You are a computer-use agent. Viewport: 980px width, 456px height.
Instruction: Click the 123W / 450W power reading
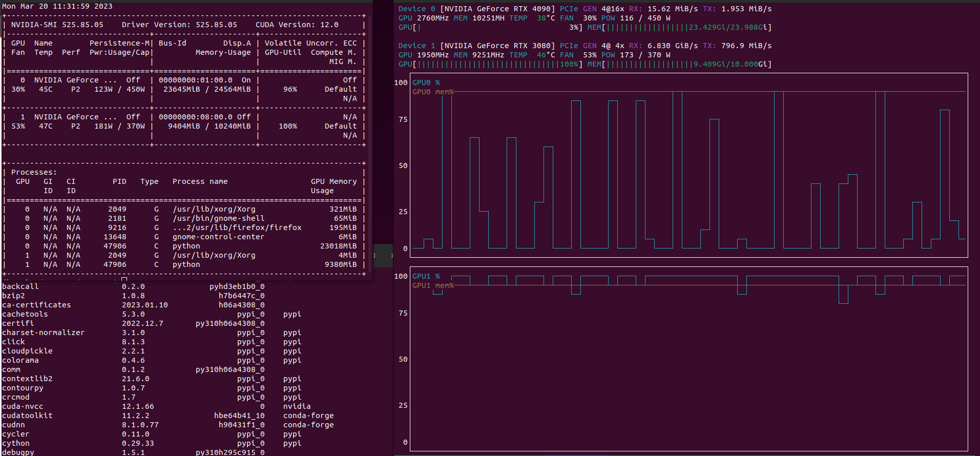coord(119,89)
